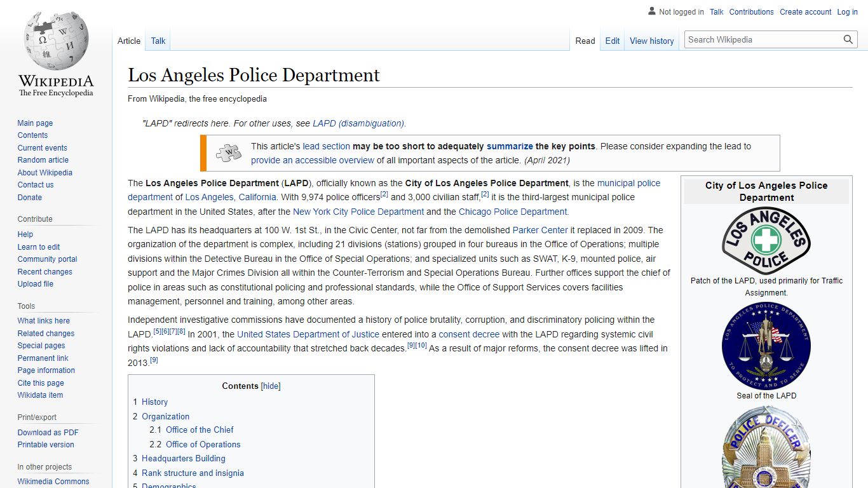Open Page information link
The image size is (868, 488).
[46, 370]
